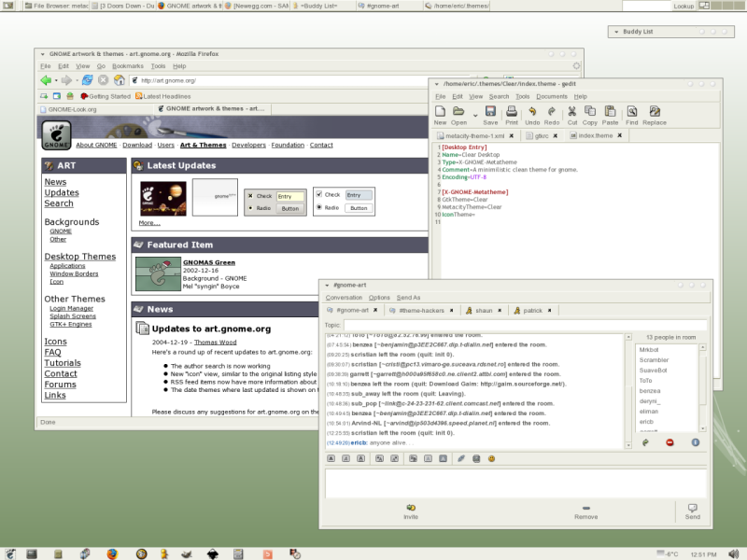Click the Firefox stop loading button
The width and height of the screenshot is (747, 560).
(103, 80)
